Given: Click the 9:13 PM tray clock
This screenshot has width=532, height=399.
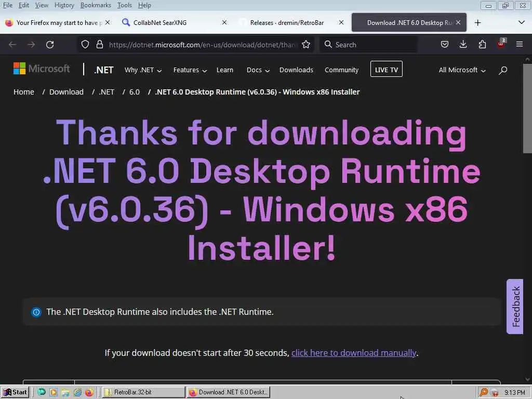Looking at the screenshot, I should [514, 393].
